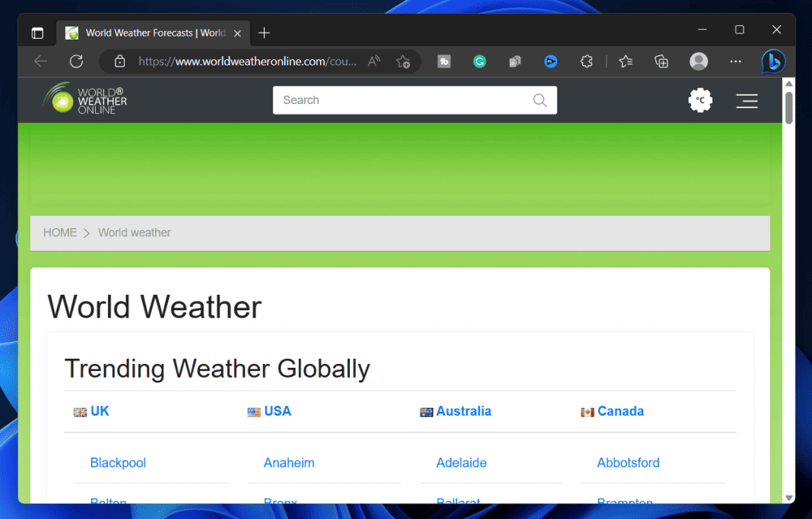Open the hamburger navigation menu

tap(747, 100)
